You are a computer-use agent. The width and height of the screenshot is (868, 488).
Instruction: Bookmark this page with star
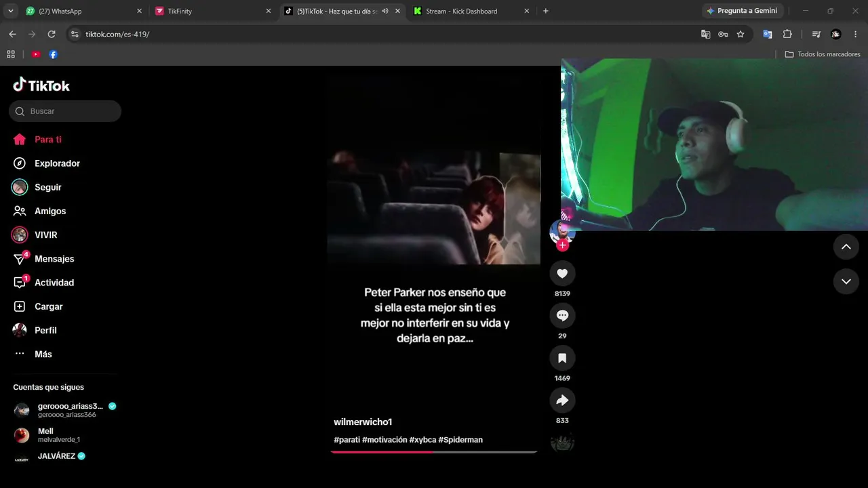tap(741, 34)
